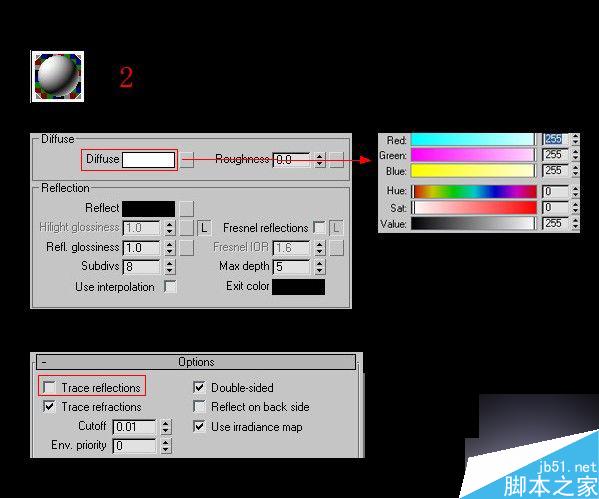Click the Hilight glossiness field
The height and width of the screenshot is (499, 599).
point(141,228)
